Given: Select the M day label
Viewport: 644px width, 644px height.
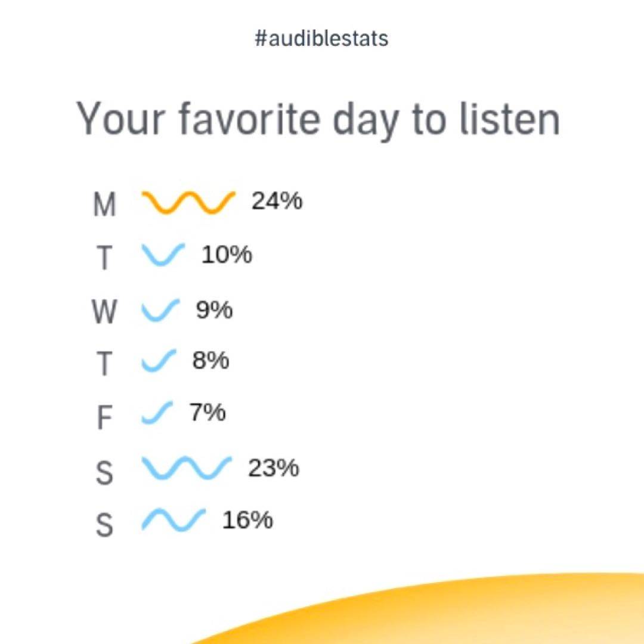Looking at the screenshot, I should coord(104,205).
